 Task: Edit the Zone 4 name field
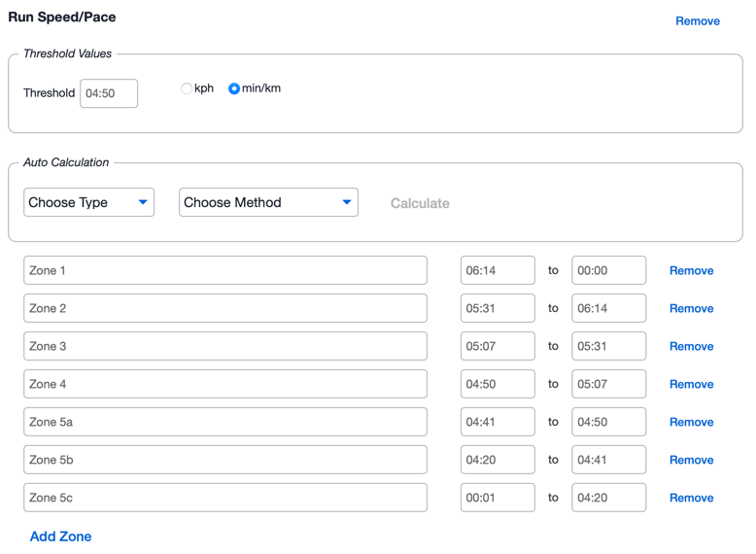point(225,384)
